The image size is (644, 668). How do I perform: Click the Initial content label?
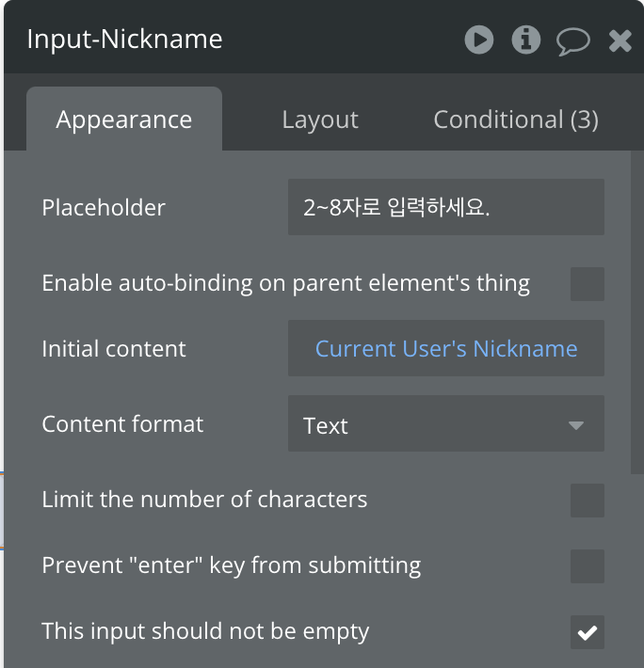coord(114,348)
